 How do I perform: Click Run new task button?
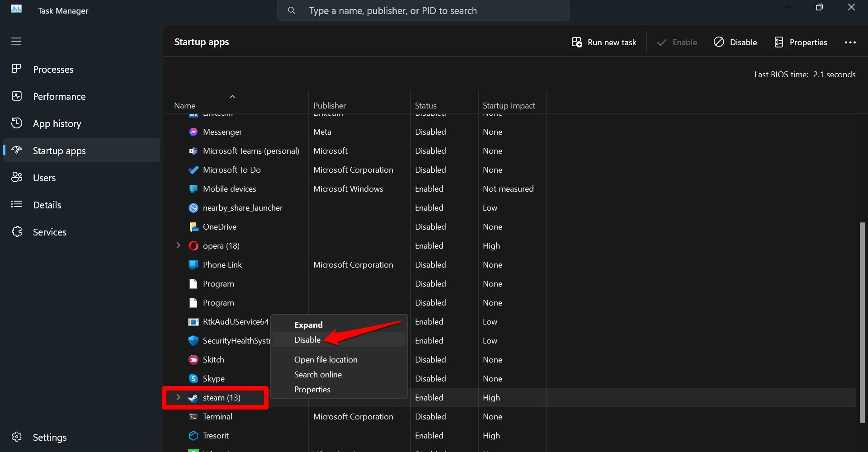[x=604, y=42]
